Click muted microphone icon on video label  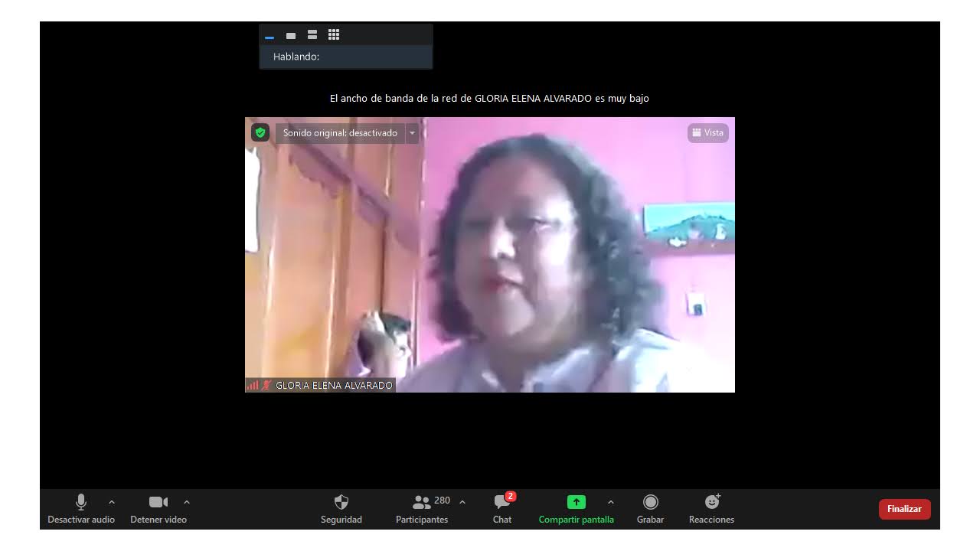point(266,386)
